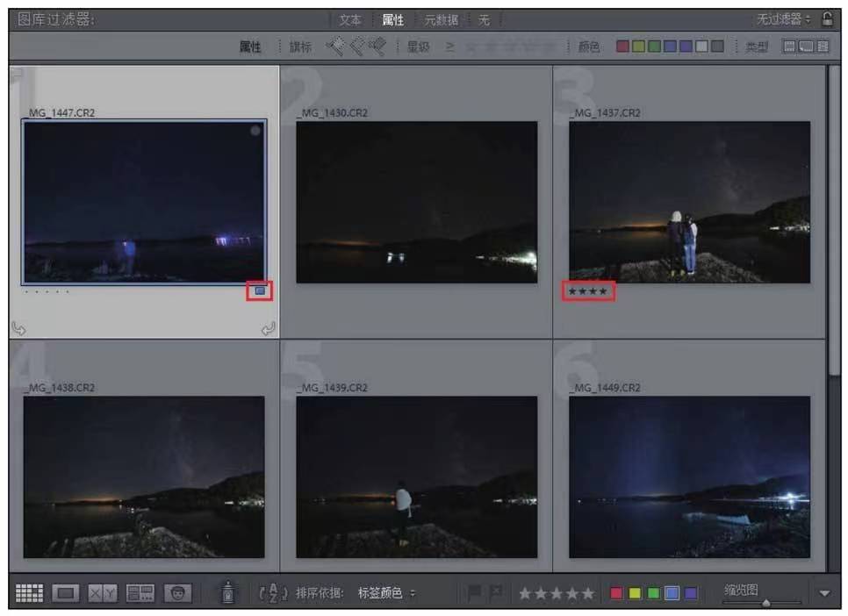Flag the photo as picked in the toolbar

click(x=474, y=592)
